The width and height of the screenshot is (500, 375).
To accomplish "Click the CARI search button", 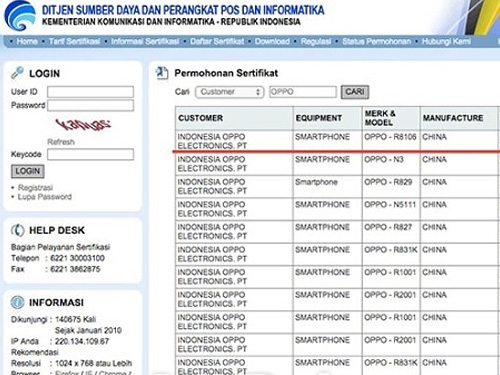I will 355,92.
